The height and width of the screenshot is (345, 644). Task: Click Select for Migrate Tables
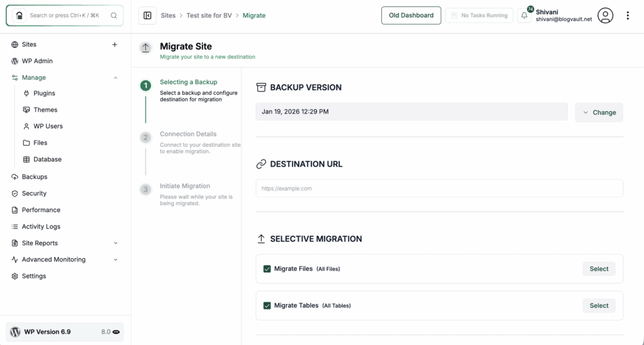599,305
